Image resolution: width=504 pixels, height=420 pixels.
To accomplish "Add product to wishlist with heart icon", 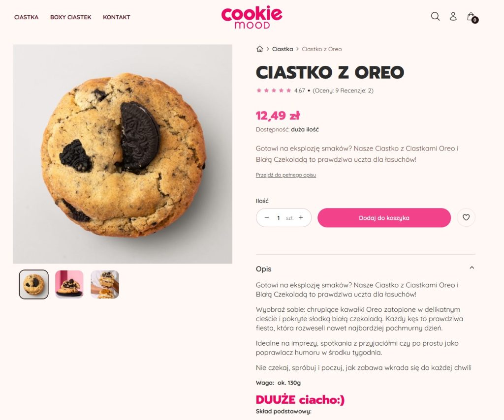I will point(466,218).
